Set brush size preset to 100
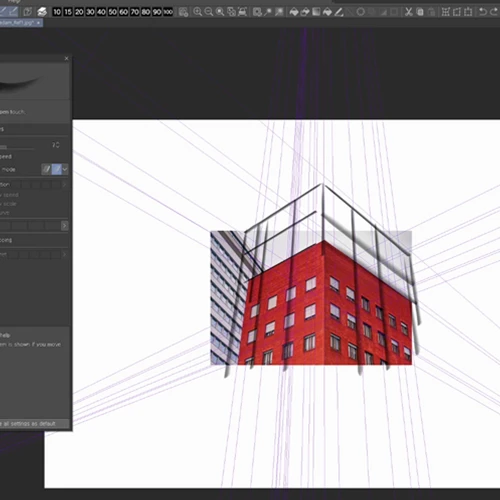The width and height of the screenshot is (500, 500). (x=168, y=12)
